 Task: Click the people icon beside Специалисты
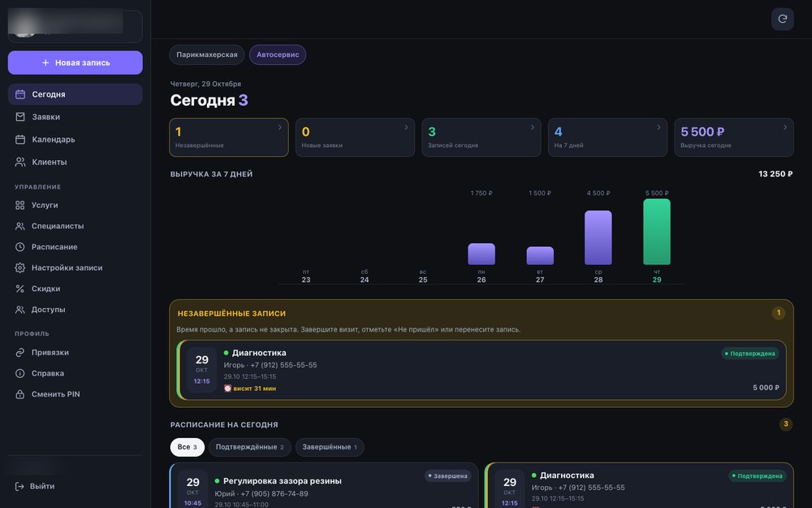(x=19, y=226)
